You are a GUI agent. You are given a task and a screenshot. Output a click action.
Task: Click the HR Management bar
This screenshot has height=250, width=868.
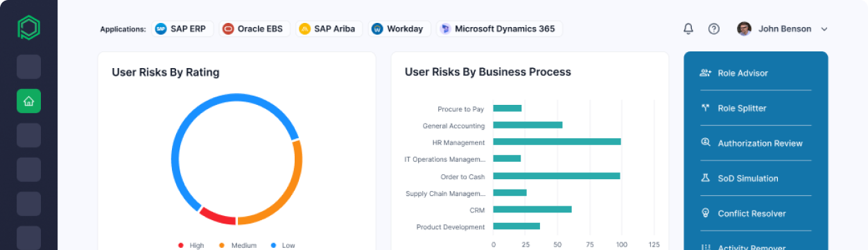pyautogui.click(x=557, y=142)
